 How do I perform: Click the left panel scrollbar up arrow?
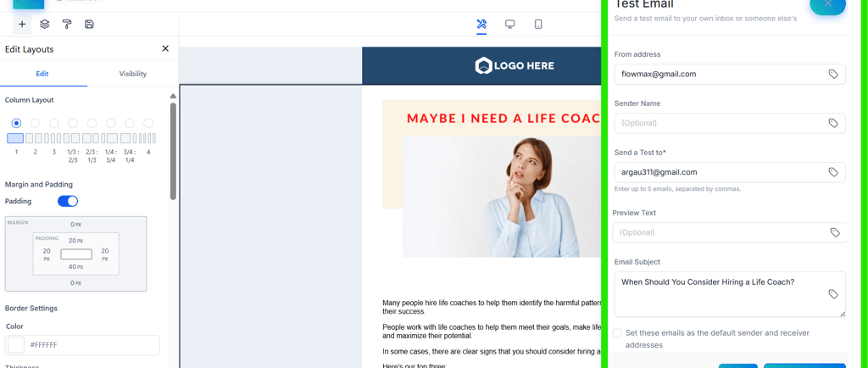[173, 96]
